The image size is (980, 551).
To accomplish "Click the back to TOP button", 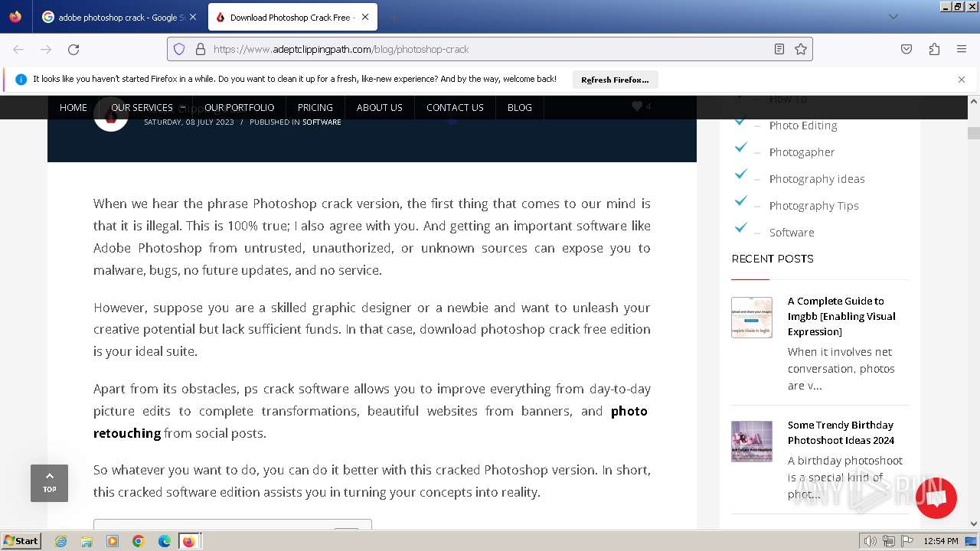I will [x=49, y=483].
